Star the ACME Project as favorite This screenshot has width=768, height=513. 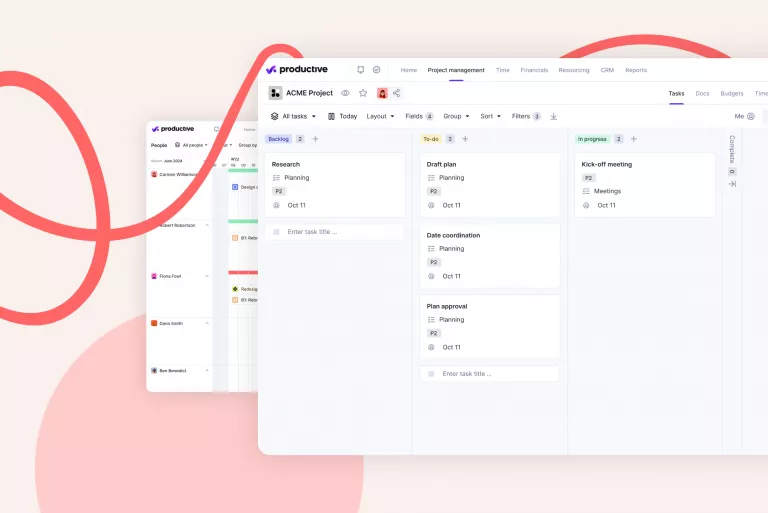pyautogui.click(x=363, y=93)
